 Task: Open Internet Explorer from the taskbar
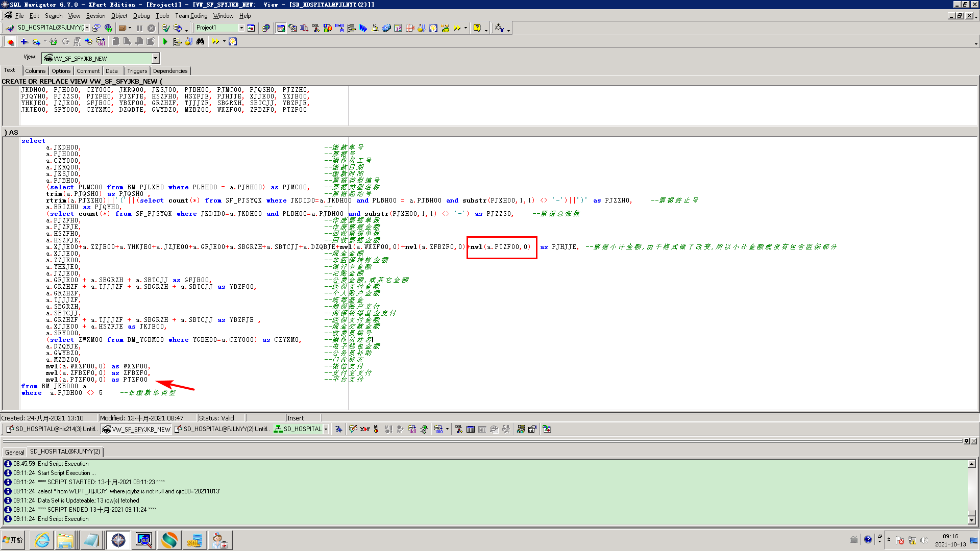tap(42, 540)
